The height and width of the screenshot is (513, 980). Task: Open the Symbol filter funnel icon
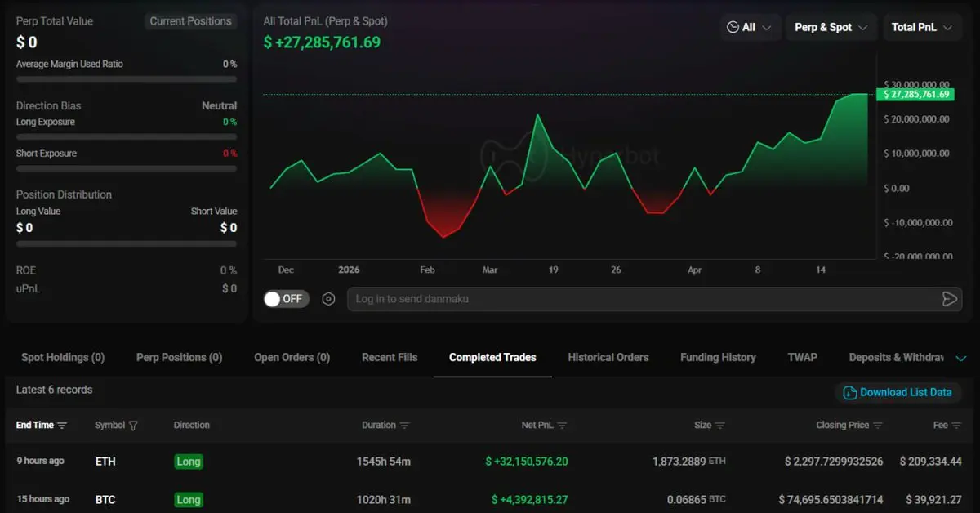point(133,426)
